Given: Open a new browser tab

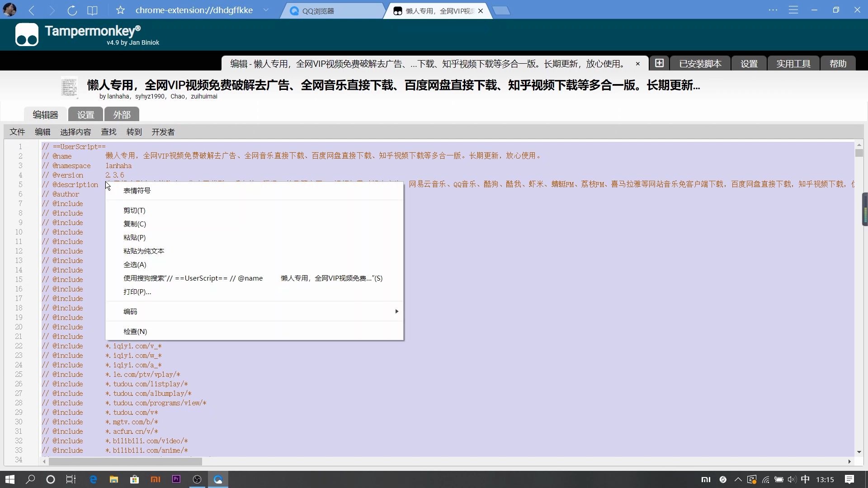Looking at the screenshot, I should (501, 11).
